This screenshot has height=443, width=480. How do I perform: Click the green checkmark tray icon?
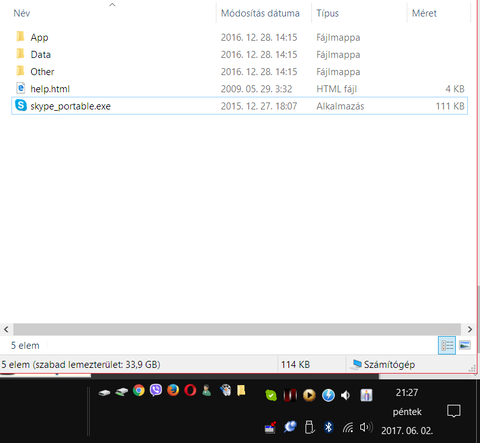pos(271,395)
